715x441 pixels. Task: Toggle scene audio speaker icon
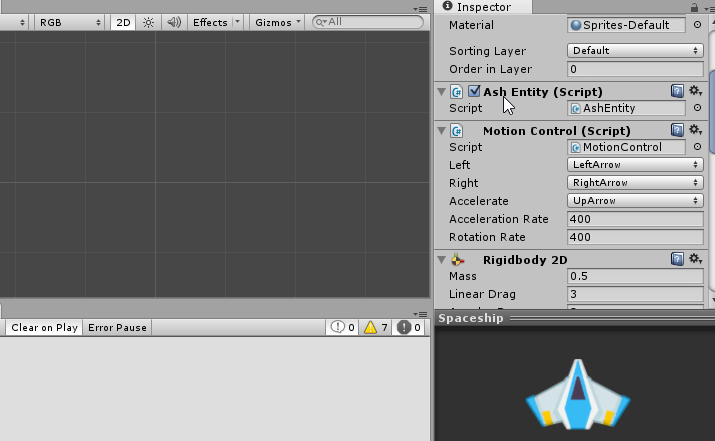click(x=173, y=22)
